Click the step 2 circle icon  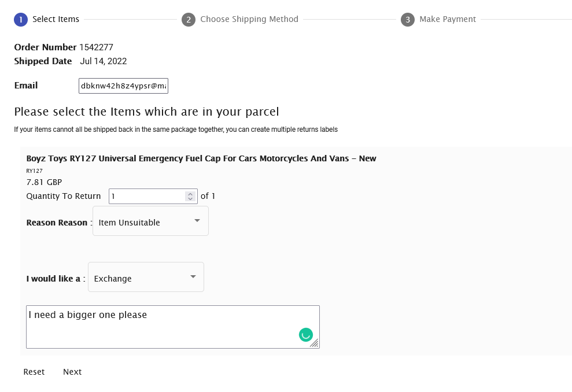[x=189, y=19]
